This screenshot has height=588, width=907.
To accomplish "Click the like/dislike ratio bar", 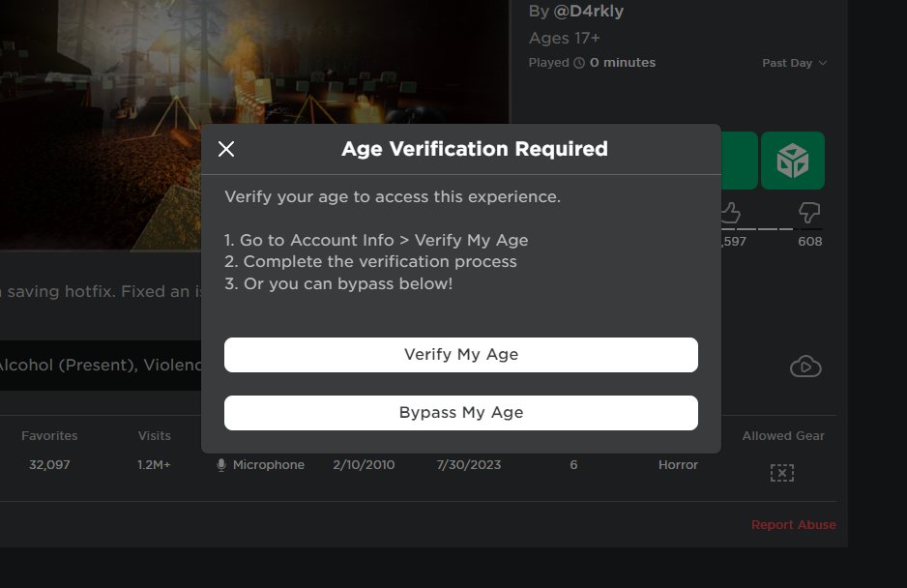I will point(771,229).
